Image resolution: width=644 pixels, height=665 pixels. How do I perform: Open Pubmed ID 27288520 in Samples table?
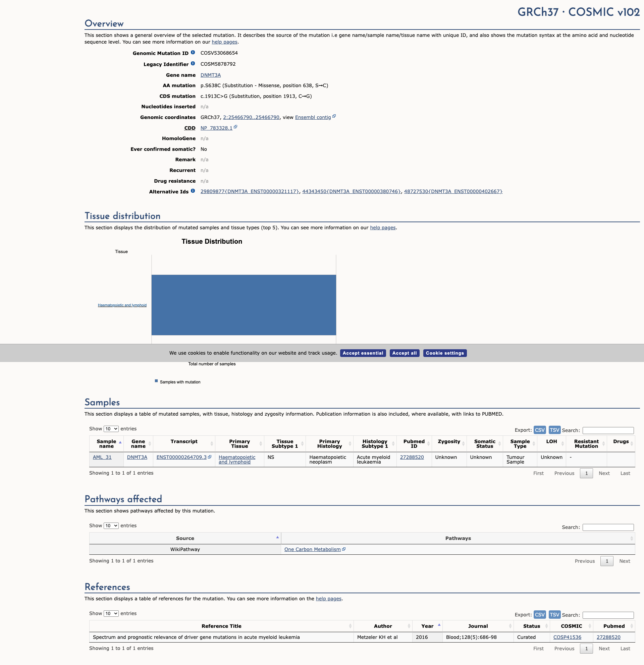click(412, 457)
